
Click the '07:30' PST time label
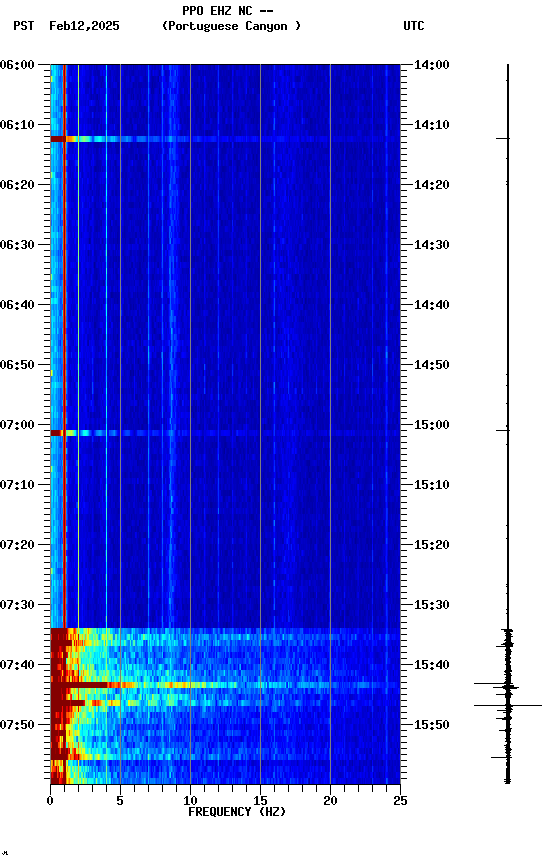coord(17,606)
